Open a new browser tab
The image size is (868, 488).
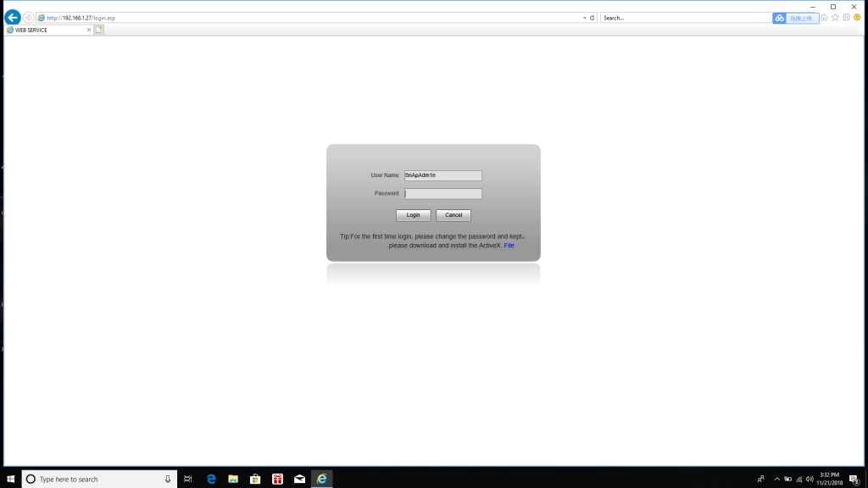(98, 30)
